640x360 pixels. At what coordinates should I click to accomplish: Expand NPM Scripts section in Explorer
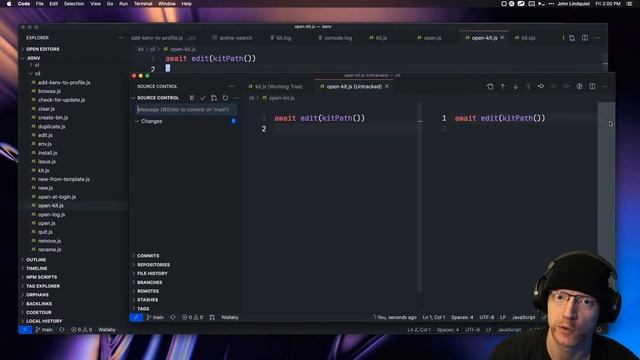pos(41,277)
